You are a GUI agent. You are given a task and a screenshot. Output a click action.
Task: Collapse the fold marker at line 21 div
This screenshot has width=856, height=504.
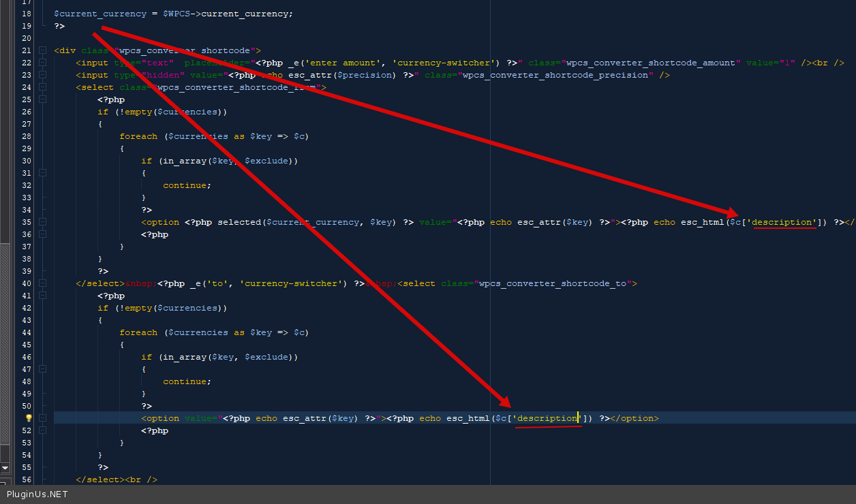42,50
